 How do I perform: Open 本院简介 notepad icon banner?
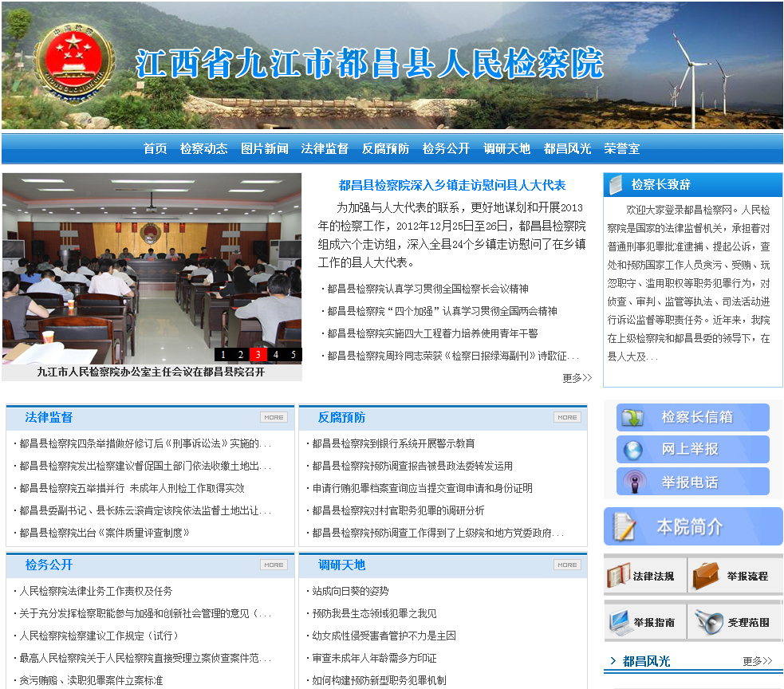[x=624, y=526]
